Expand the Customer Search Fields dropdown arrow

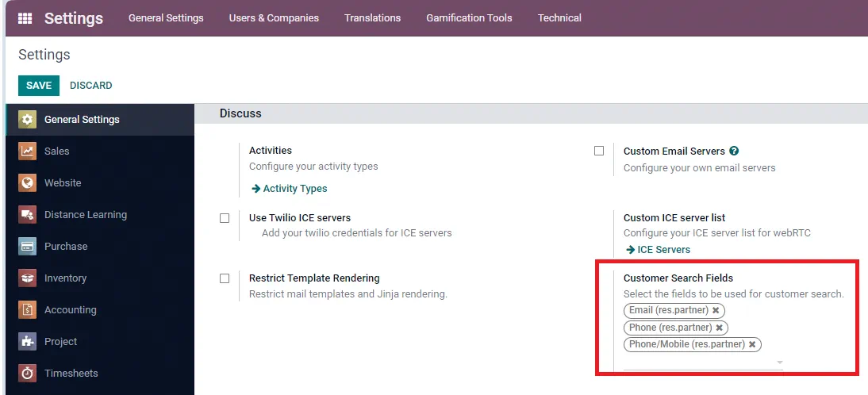(779, 362)
